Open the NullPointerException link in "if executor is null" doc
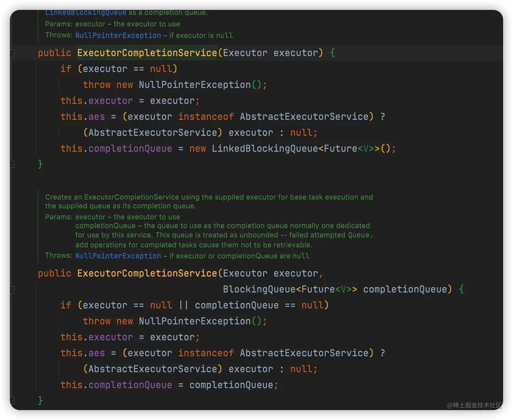This screenshot has height=420, width=513. coord(118,35)
